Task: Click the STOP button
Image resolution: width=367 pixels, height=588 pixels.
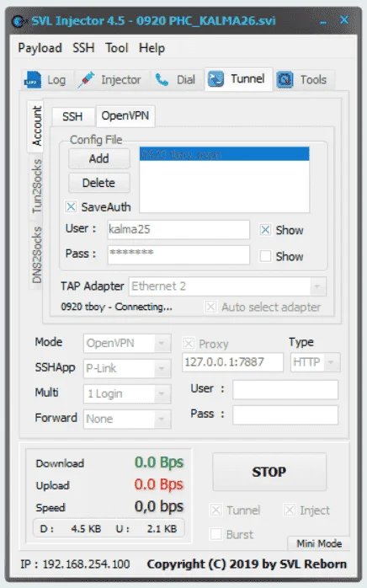Action: tap(269, 472)
